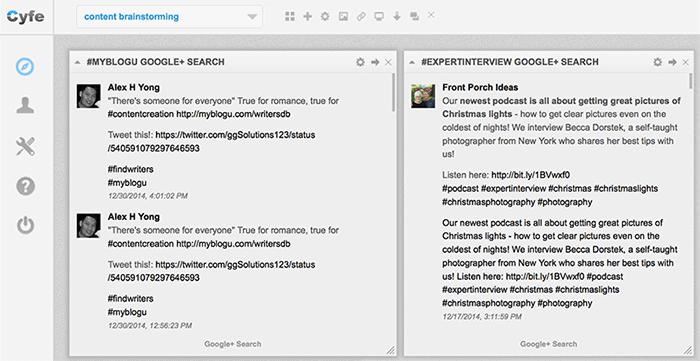This screenshot has width=700, height=361.
Task: Click the X icon in top toolbar
Action: click(x=431, y=15)
